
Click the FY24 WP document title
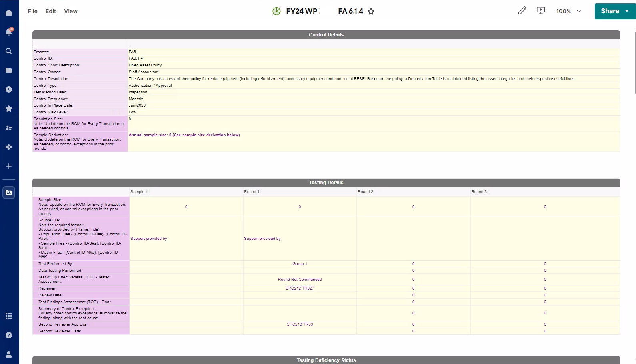pyautogui.click(x=303, y=11)
